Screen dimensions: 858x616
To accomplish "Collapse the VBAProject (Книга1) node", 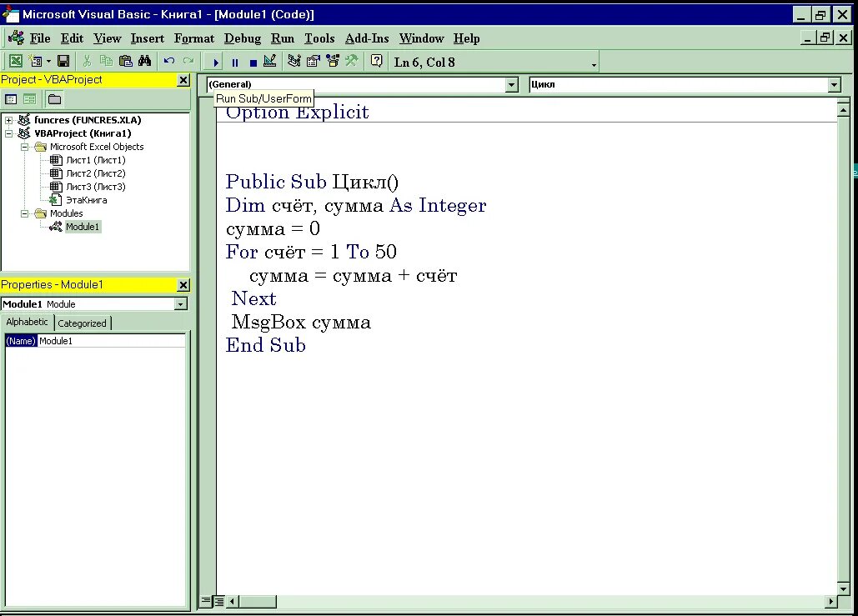I will pos(8,133).
